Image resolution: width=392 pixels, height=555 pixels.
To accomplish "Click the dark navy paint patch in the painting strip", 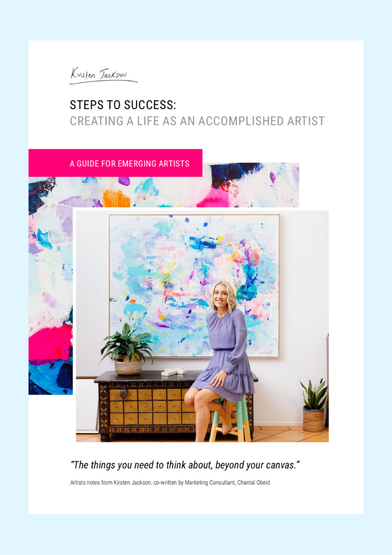I will [234, 174].
